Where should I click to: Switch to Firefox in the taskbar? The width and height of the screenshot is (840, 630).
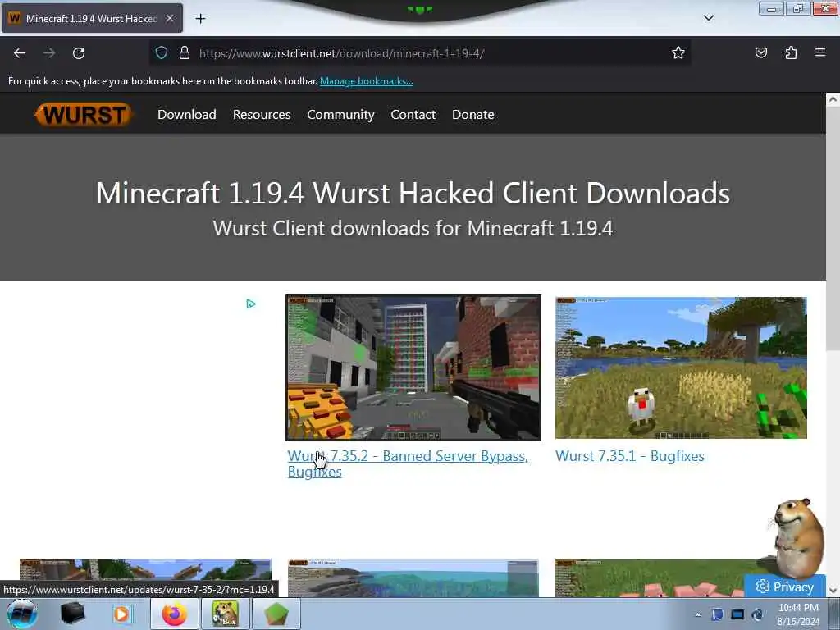(x=174, y=614)
